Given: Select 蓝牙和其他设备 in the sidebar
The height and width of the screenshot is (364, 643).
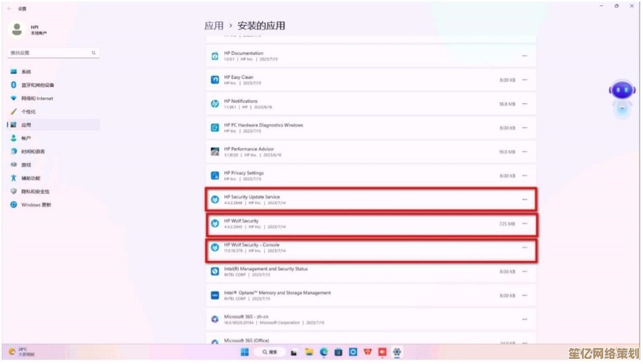Looking at the screenshot, I should [x=38, y=85].
